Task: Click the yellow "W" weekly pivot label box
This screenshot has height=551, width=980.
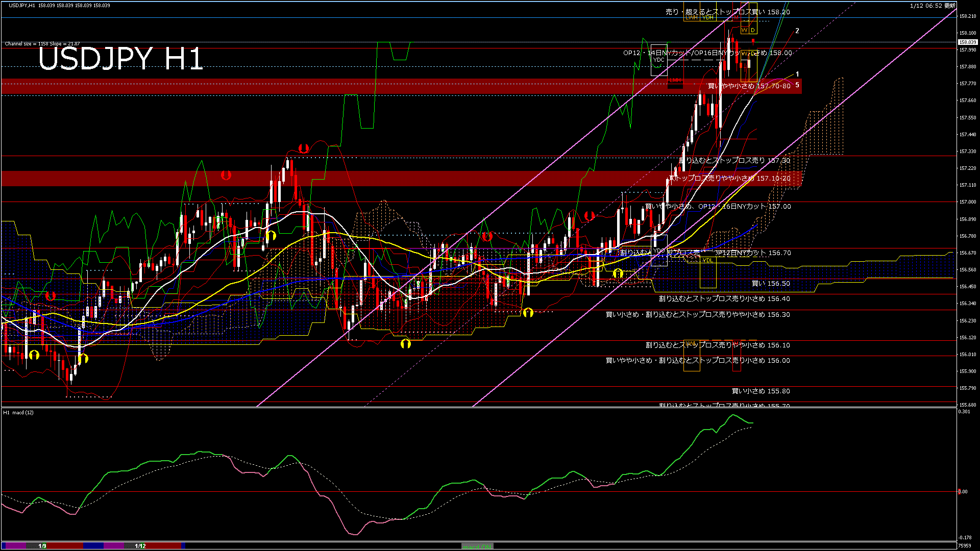Action: 744,30
